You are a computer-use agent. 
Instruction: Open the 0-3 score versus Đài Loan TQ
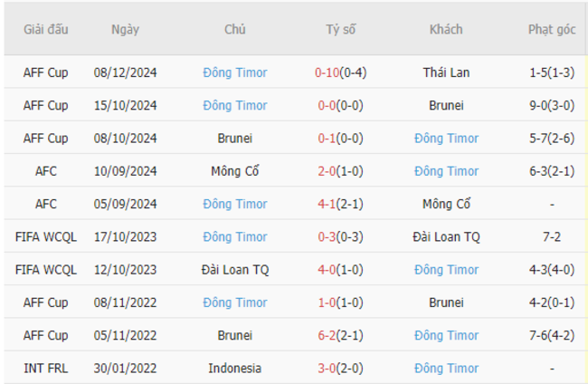click(327, 237)
